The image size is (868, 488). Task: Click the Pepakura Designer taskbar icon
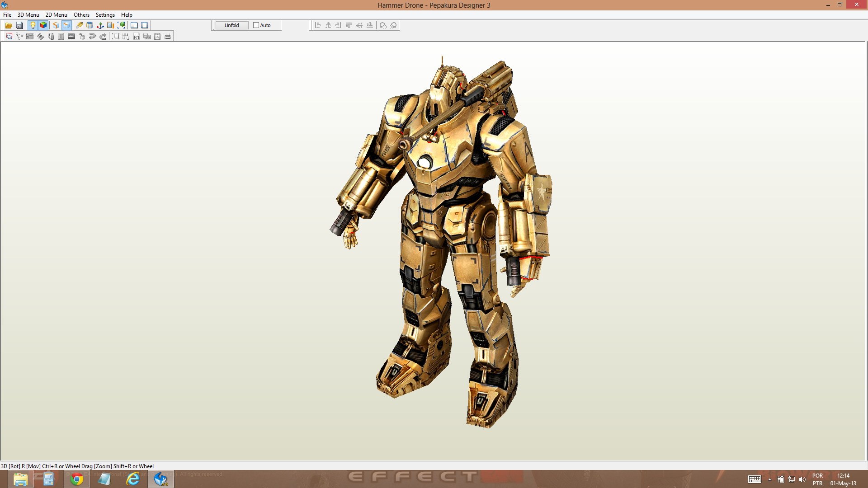click(x=161, y=479)
